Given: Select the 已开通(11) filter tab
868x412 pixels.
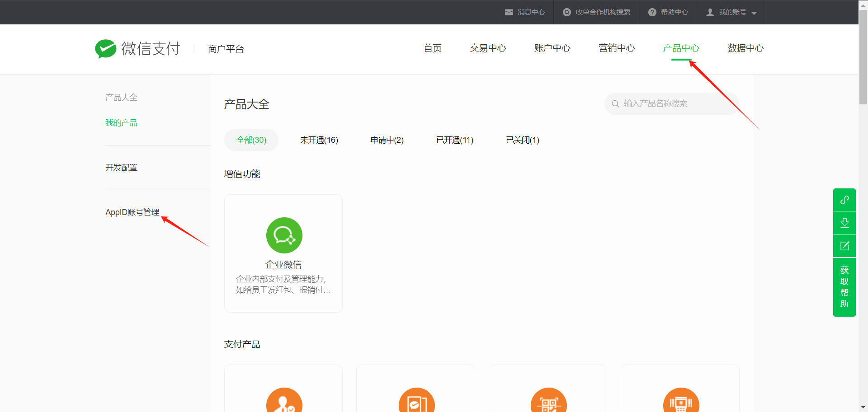Looking at the screenshot, I should click(x=454, y=140).
